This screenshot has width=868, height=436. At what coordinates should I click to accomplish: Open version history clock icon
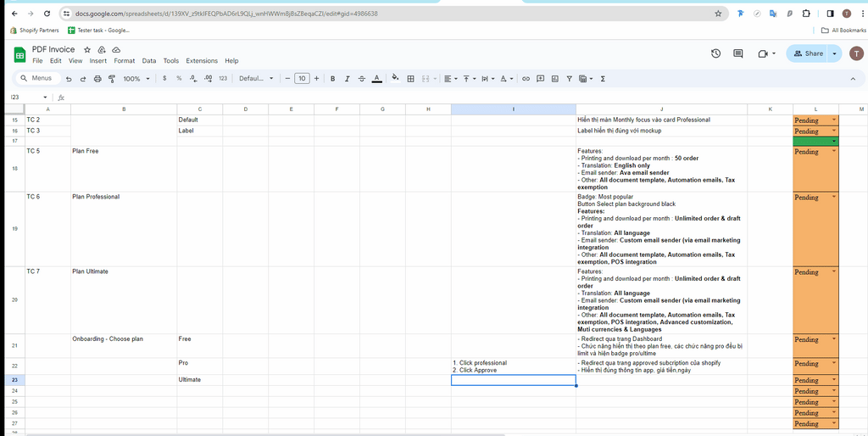[x=715, y=53]
